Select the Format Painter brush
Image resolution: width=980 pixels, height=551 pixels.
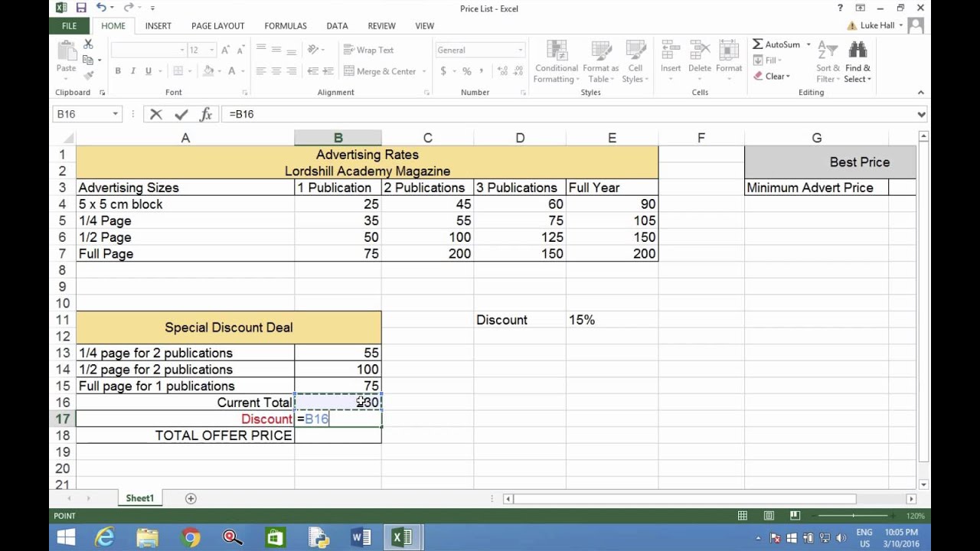tap(88, 75)
